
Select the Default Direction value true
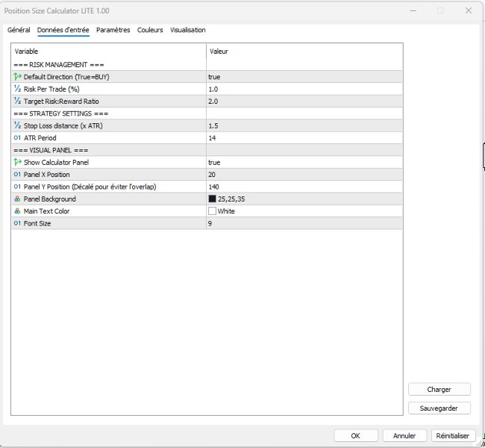coord(214,77)
